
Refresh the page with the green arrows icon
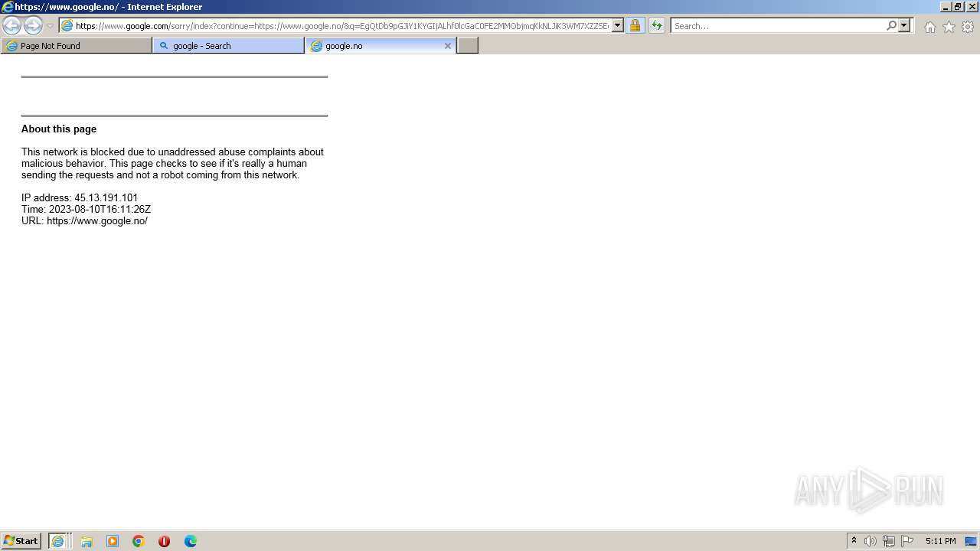point(657,26)
